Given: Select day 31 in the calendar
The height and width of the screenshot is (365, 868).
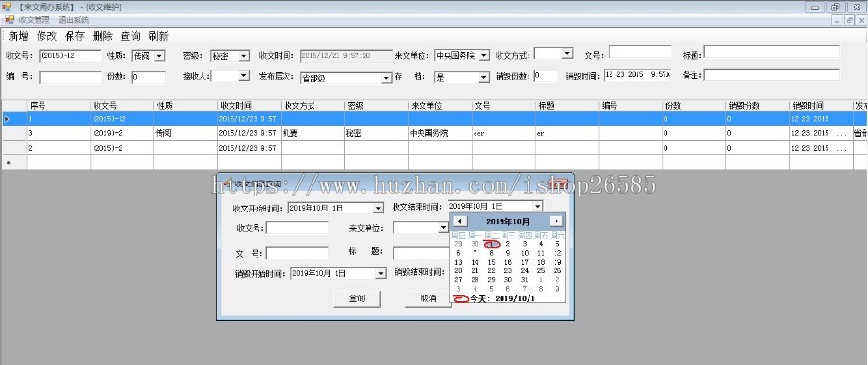Looking at the screenshot, I should pyautogui.click(x=525, y=280).
